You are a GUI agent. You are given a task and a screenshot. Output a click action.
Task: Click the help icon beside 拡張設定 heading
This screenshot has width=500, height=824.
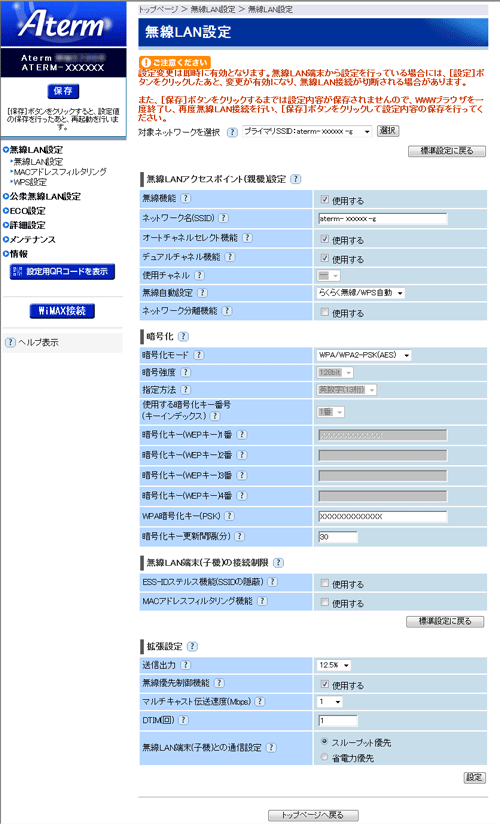pos(192,646)
